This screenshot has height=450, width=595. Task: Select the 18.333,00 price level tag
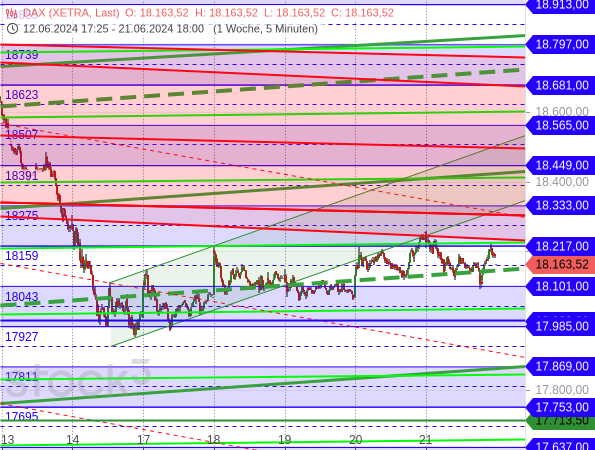tap(560, 206)
